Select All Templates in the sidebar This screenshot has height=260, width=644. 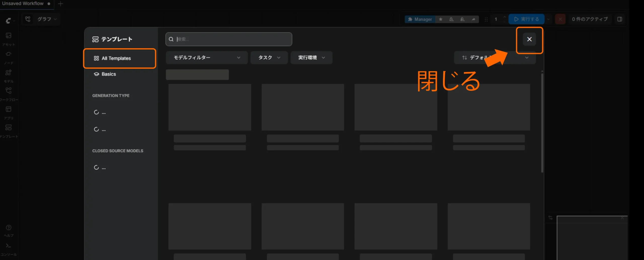(x=119, y=58)
